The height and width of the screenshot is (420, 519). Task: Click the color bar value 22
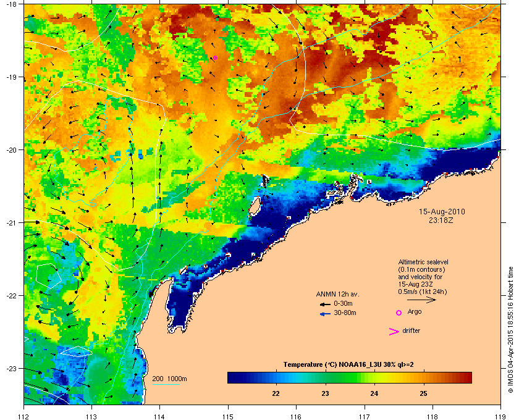tap(276, 393)
